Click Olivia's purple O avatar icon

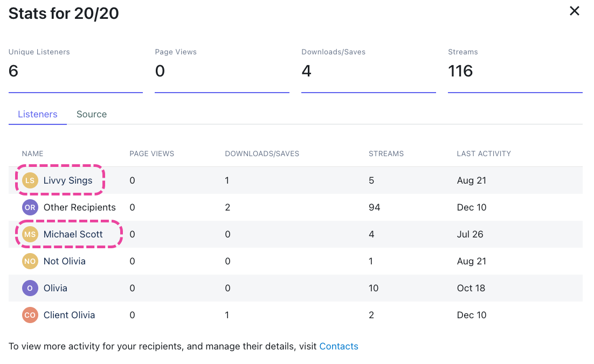(30, 288)
